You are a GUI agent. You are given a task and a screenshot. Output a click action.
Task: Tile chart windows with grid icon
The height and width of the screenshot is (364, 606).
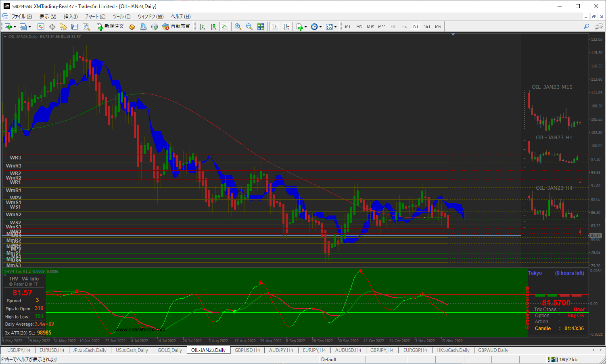click(261, 27)
